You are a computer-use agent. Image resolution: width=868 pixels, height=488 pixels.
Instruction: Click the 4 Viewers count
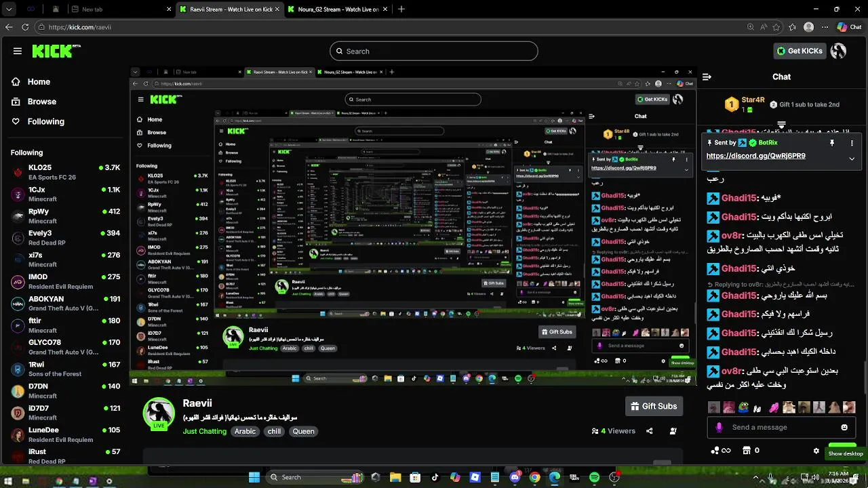(614, 430)
